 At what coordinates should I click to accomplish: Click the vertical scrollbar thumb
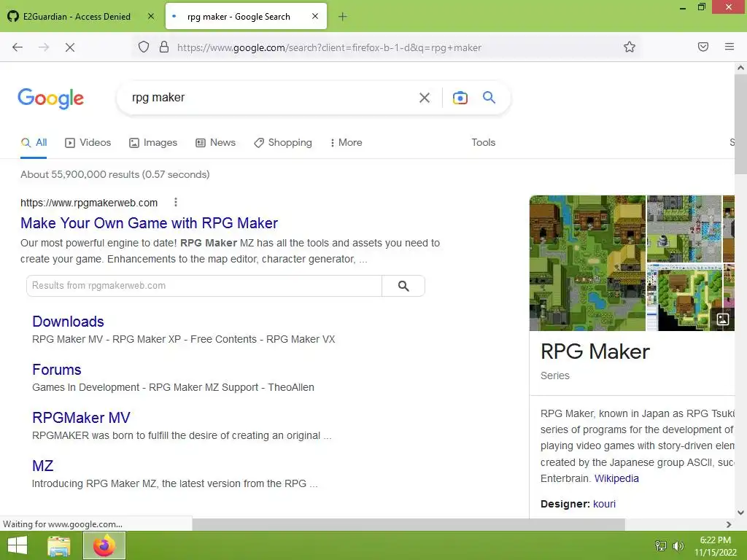tap(740, 125)
